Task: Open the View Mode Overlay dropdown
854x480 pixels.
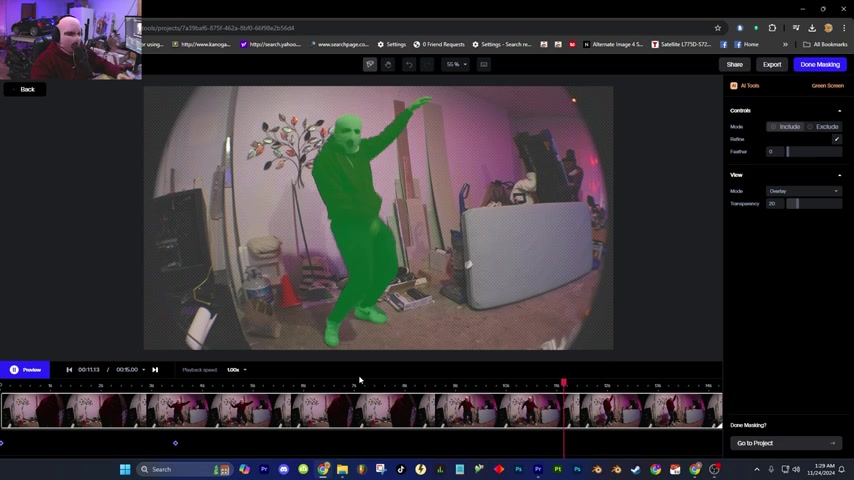Action: click(803, 191)
